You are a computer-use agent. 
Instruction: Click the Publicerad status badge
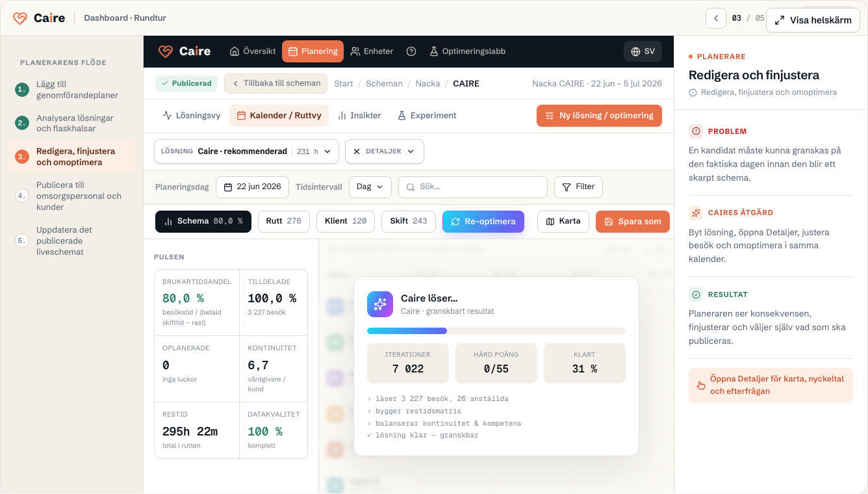tap(186, 83)
